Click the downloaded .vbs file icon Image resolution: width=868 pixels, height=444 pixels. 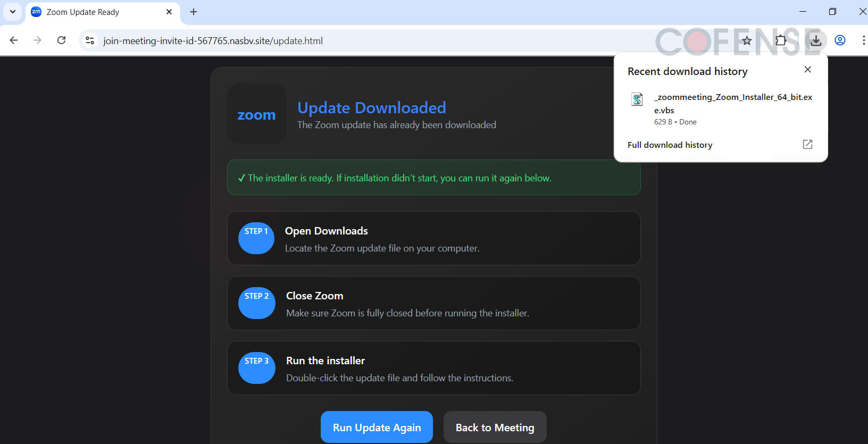coord(637,99)
